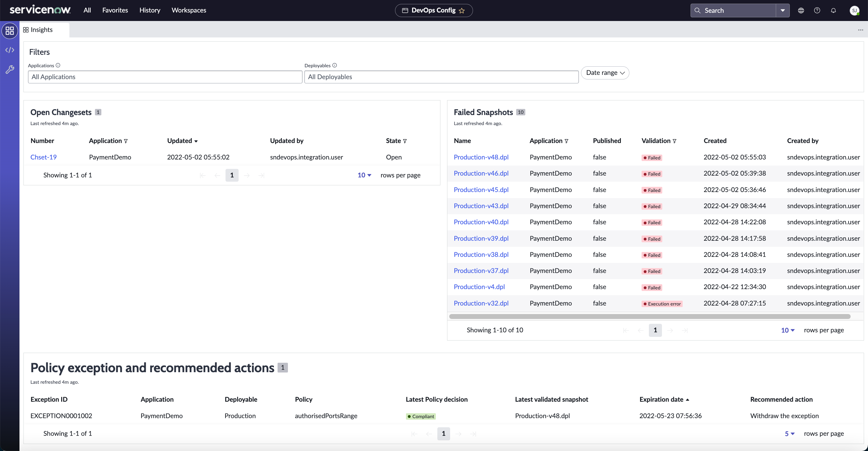Select page 1 in Failed Snapshots
The width and height of the screenshot is (868, 451).
click(655, 330)
